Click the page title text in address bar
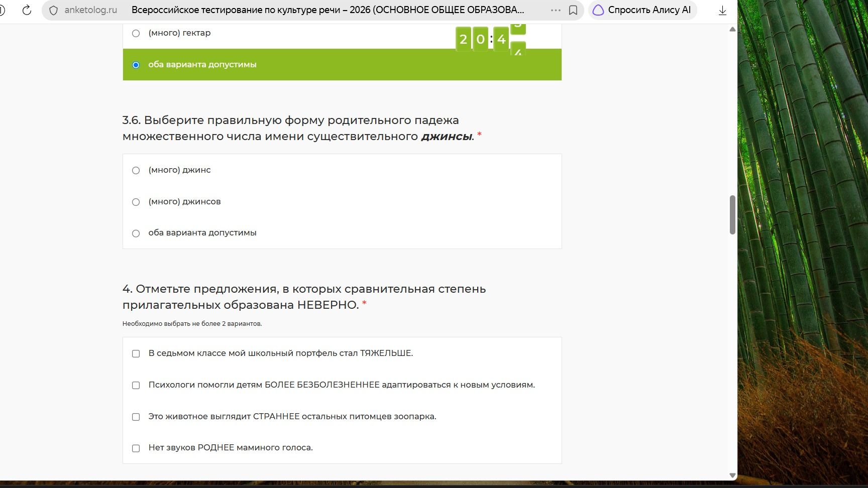This screenshot has width=868, height=488. tap(328, 10)
